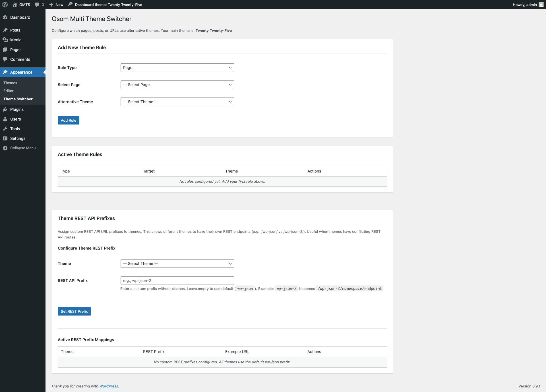The height and width of the screenshot is (392, 546).
Task: Open the comments bubble icon in admin bar
Action: click(37, 5)
